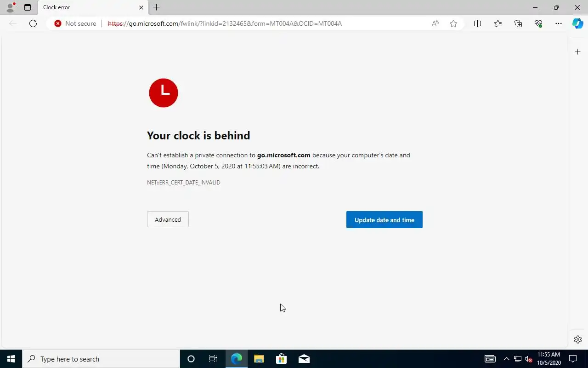The image size is (588, 368).
Task: Click Update date and time button
Action: click(384, 220)
